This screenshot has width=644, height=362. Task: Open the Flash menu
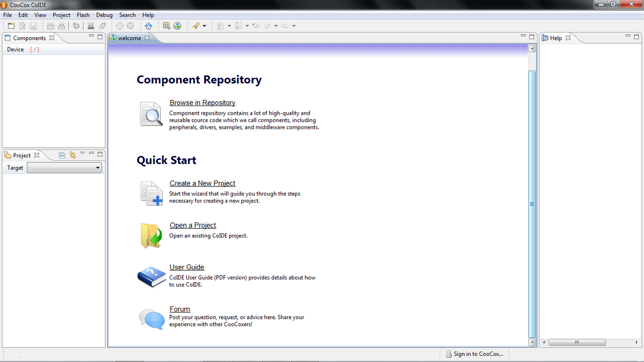click(83, 15)
